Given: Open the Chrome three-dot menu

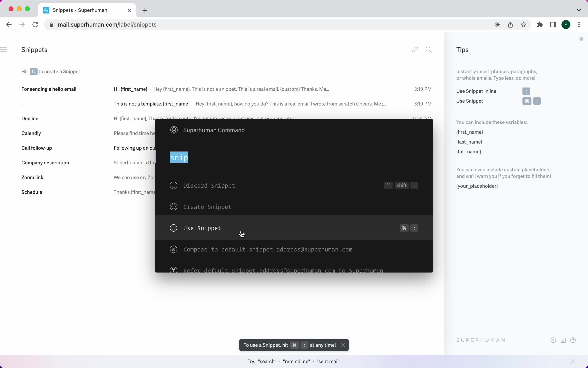Looking at the screenshot, I should point(579,25).
